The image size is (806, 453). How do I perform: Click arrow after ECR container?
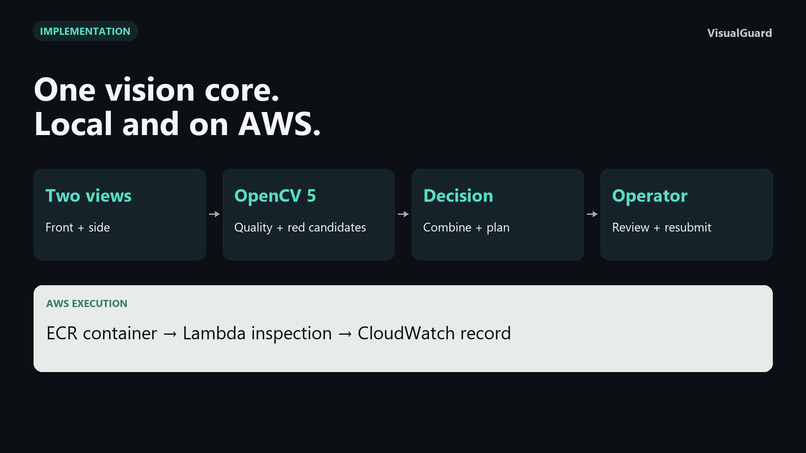pyautogui.click(x=170, y=334)
